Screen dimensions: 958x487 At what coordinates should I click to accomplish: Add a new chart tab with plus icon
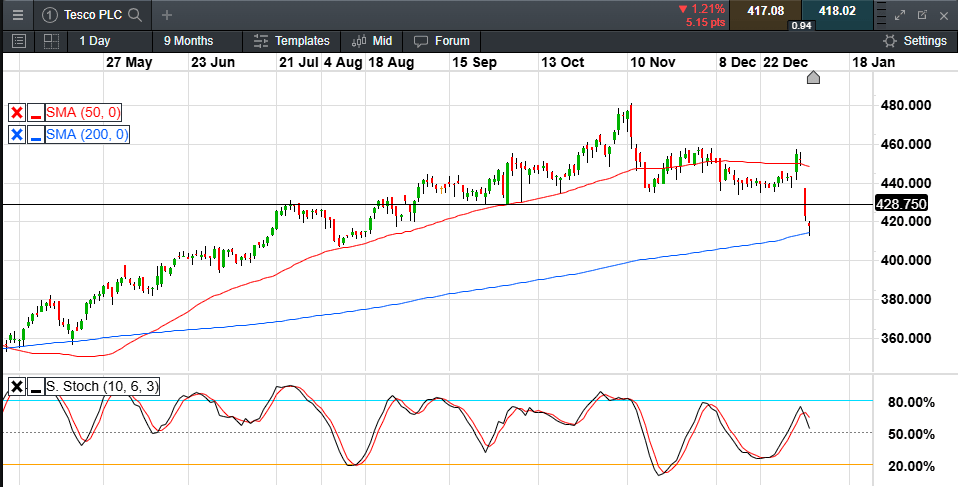[x=167, y=15]
